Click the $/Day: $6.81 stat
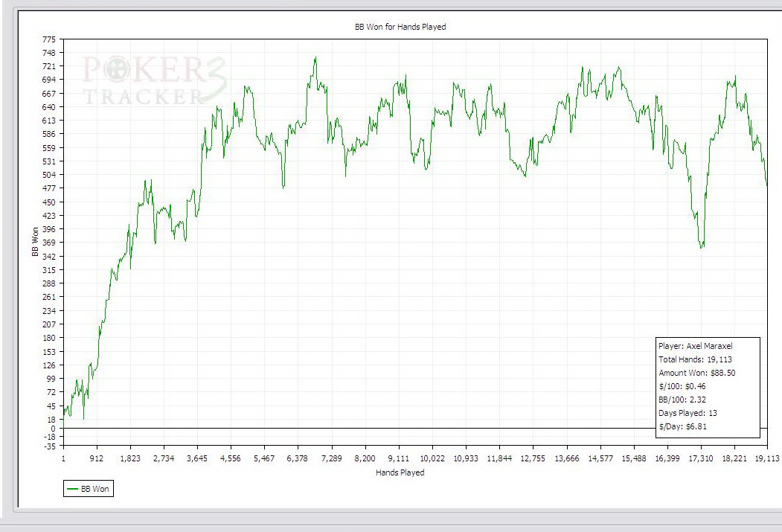 683,426
